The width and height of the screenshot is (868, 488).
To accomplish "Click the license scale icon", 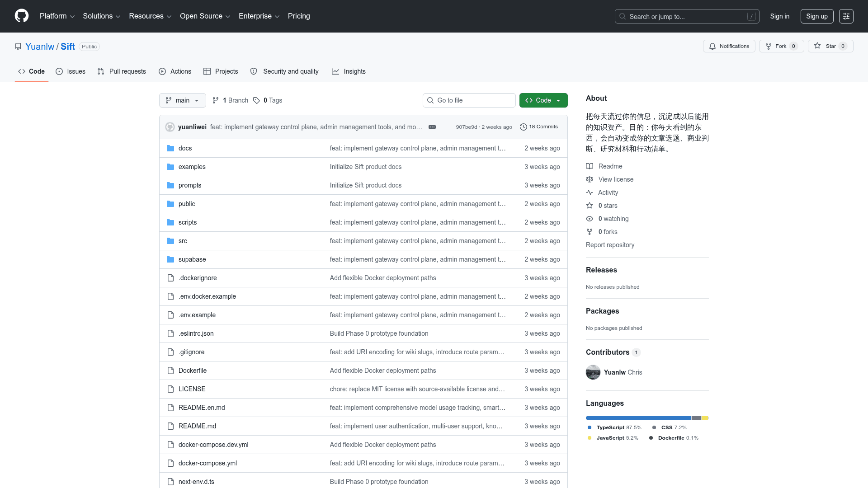I will (590, 179).
